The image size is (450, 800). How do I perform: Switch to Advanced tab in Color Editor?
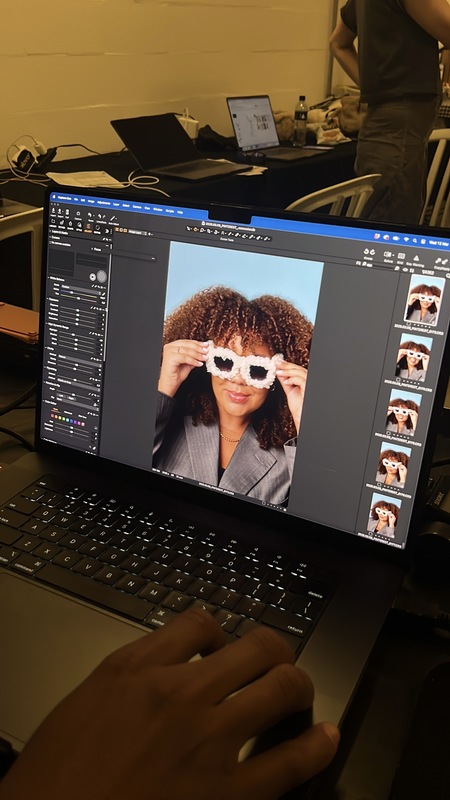point(68,413)
